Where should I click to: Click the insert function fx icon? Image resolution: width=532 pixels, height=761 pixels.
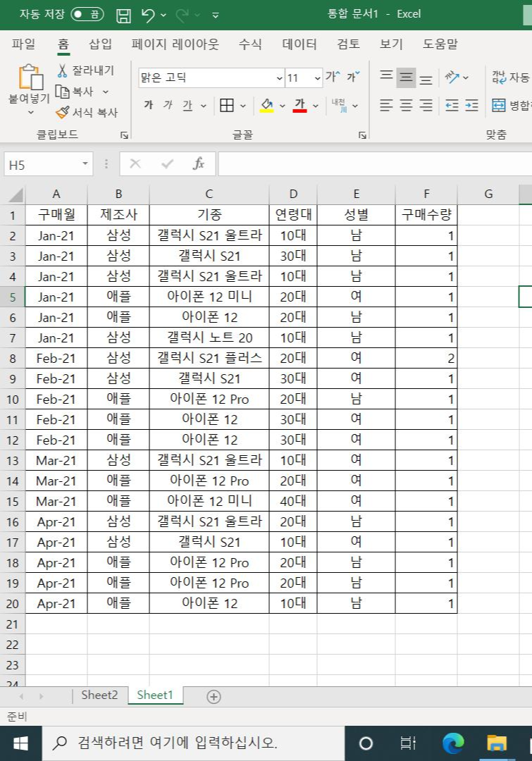199,163
